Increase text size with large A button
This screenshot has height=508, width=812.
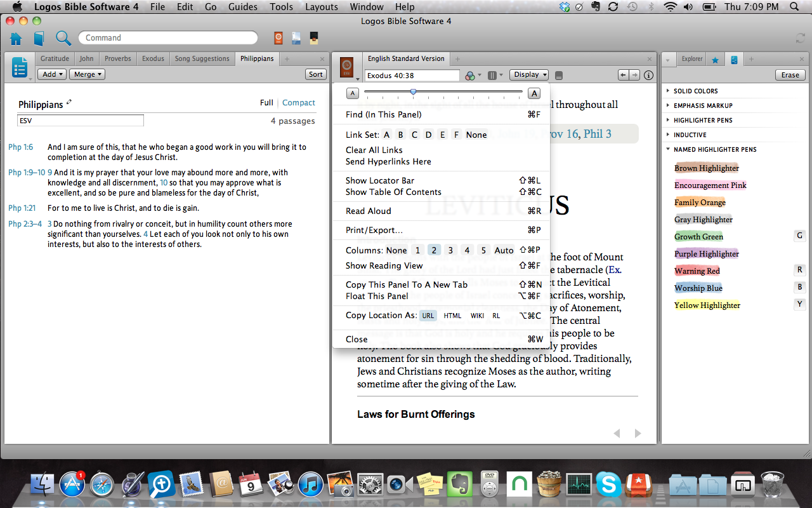point(534,93)
